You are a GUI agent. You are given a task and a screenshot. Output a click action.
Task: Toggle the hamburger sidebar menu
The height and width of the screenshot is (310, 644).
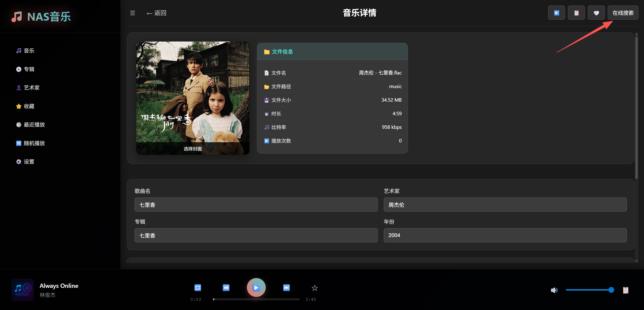(133, 13)
